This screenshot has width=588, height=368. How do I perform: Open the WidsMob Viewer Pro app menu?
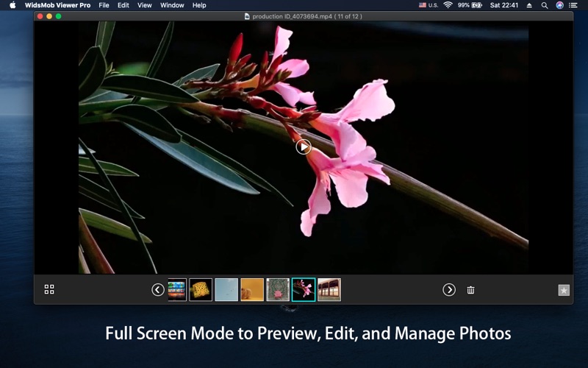(x=57, y=5)
